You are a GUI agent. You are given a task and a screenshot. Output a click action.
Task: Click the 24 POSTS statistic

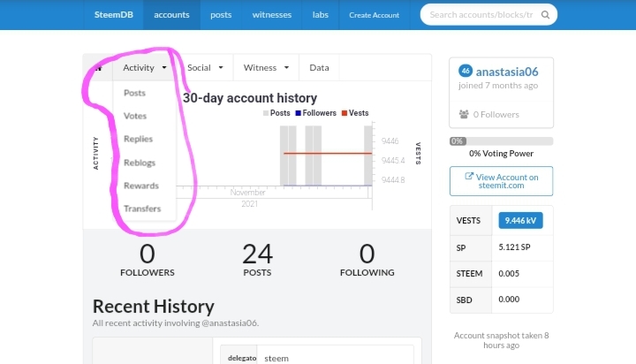tap(257, 260)
